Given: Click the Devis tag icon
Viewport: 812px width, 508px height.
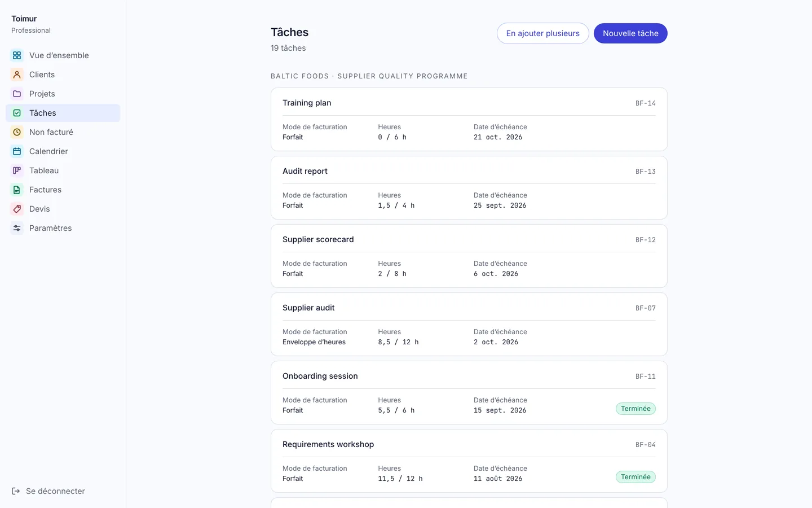Looking at the screenshot, I should pos(17,209).
